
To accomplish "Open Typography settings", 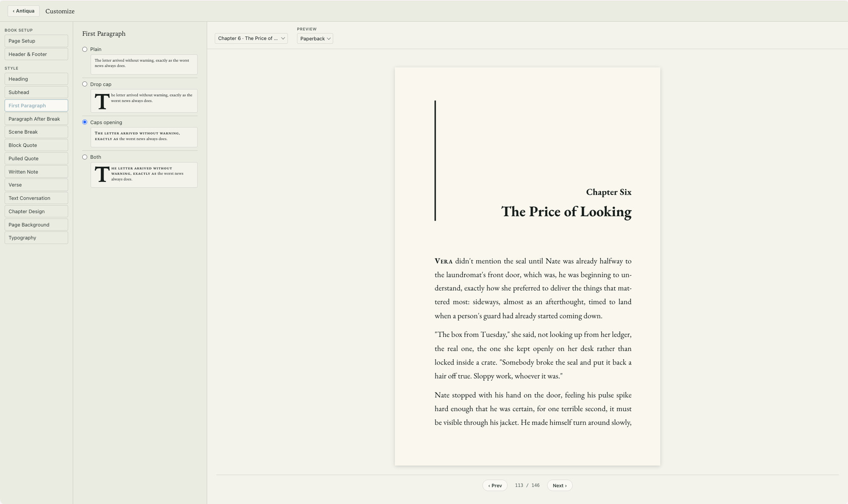I will point(36,238).
